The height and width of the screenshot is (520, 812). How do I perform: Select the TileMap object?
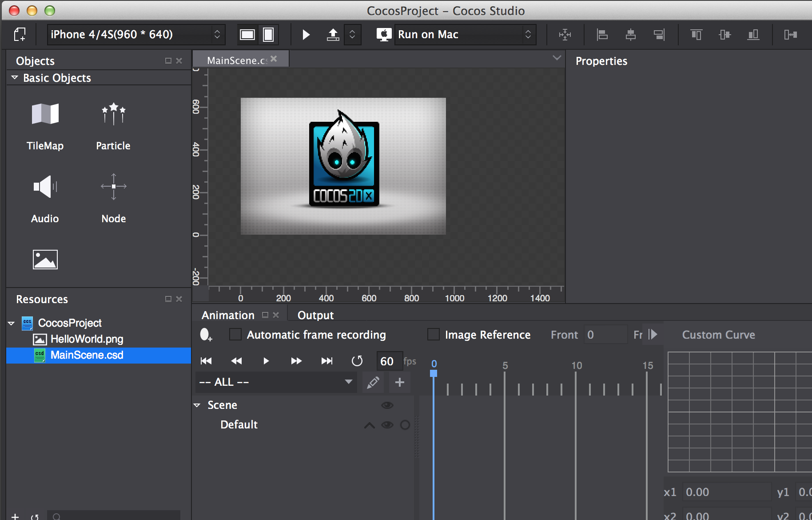pos(45,126)
